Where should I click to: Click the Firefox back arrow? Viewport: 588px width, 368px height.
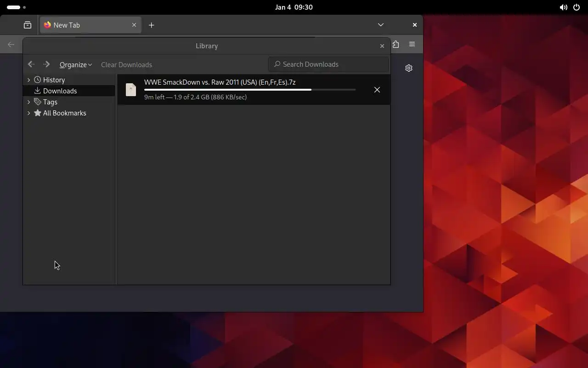click(x=11, y=45)
